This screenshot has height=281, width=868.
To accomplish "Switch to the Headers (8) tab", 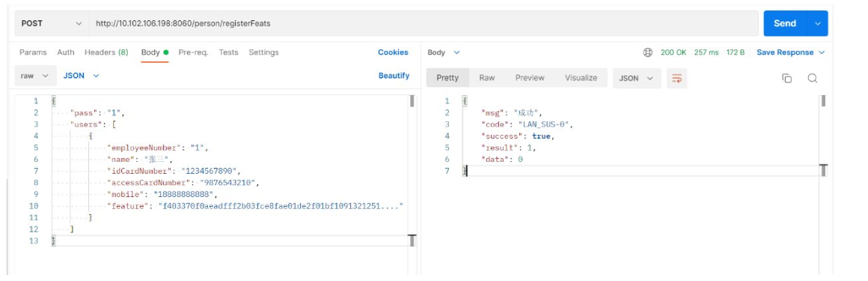I will [x=106, y=52].
